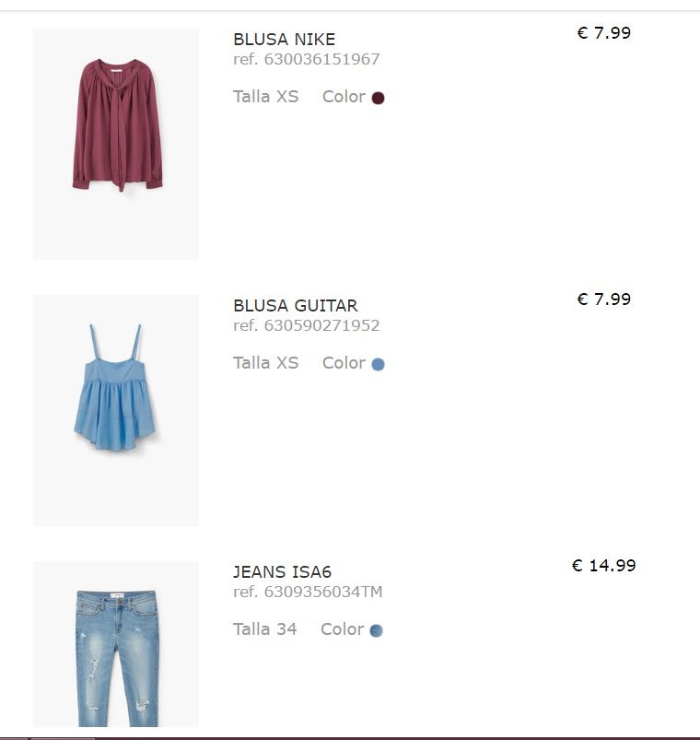The height and width of the screenshot is (740, 700).
Task: Click the Color label under Jeans ISA6
Action: pos(342,629)
